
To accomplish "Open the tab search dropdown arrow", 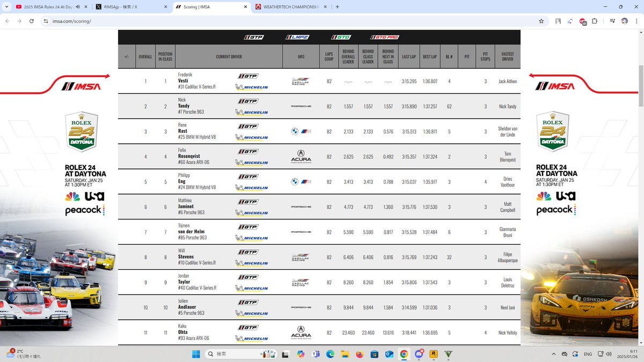I will (x=7, y=7).
